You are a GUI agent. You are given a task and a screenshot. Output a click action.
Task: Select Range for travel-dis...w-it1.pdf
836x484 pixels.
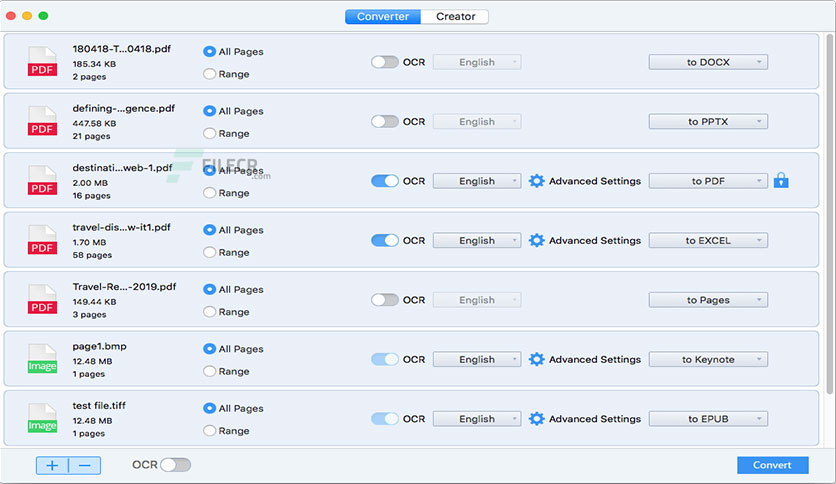210,252
